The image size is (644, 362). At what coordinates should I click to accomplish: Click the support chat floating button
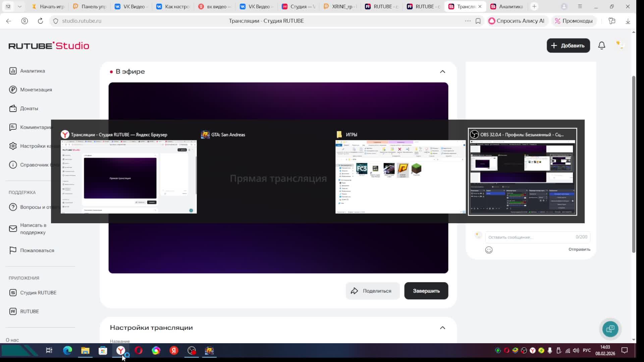coord(610,329)
